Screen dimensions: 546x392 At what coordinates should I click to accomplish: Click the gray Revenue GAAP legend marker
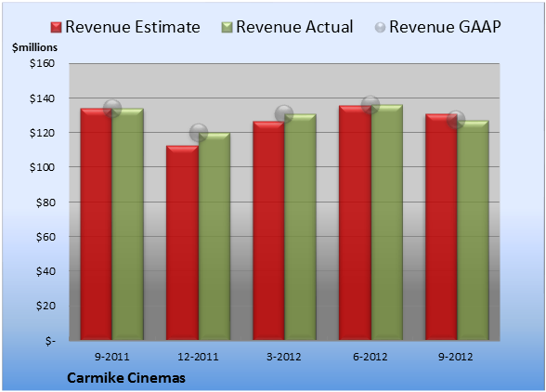point(380,28)
